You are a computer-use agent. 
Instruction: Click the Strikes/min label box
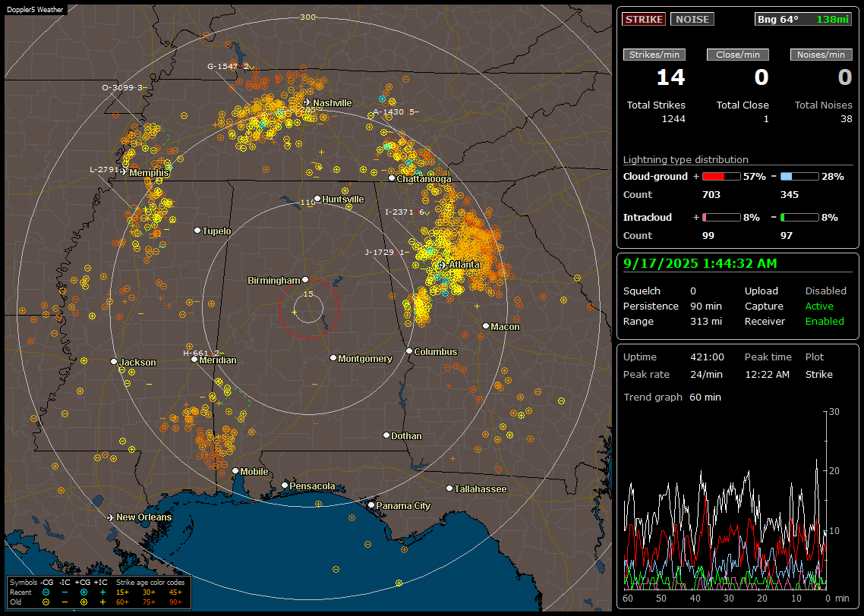[x=654, y=55]
